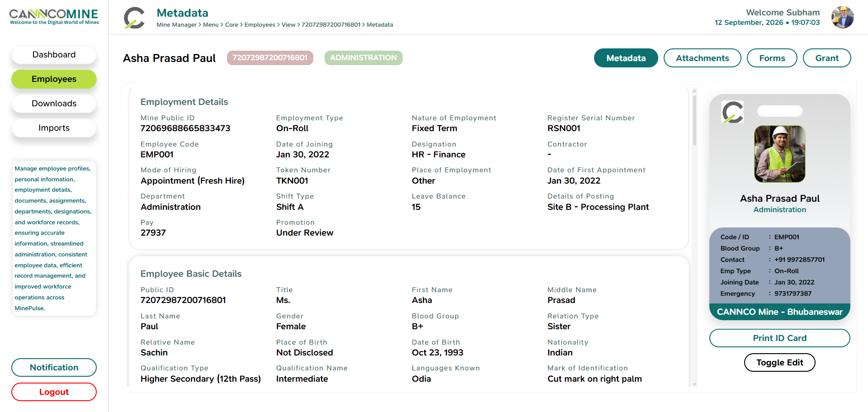The width and height of the screenshot is (868, 412).
Task: Click the View breadcrumb link
Action: (x=288, y=25)
